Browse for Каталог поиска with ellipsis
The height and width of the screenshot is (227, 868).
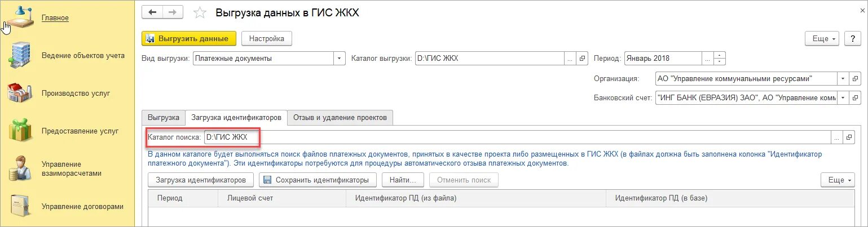click(x=836, y=137)
